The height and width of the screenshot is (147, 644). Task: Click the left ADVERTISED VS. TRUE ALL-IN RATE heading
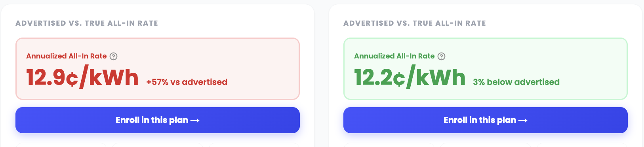pyautogui.click(x=87, y=23)
